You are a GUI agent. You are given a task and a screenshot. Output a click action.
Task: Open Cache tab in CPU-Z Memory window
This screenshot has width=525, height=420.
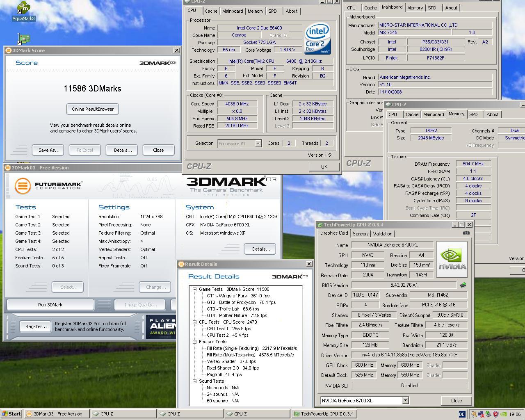(412, 114)
